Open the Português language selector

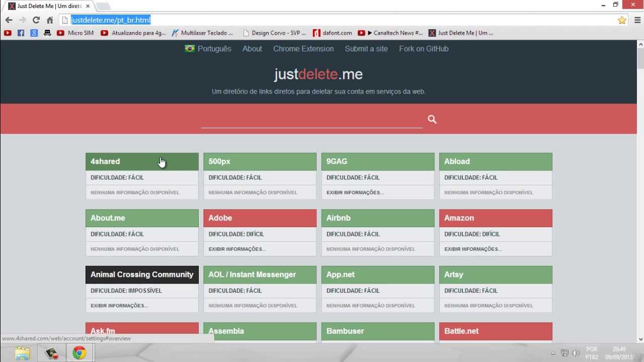(x=208, y=49)
